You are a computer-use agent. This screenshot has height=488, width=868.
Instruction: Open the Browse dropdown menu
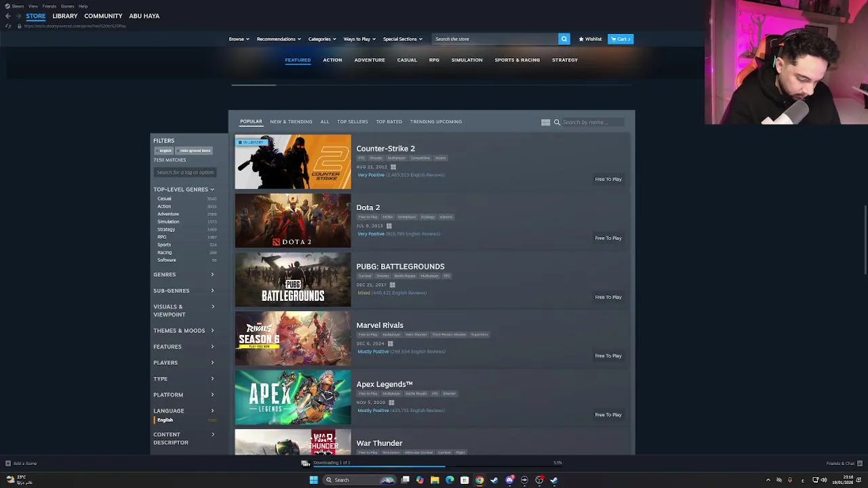coord(239,39)
